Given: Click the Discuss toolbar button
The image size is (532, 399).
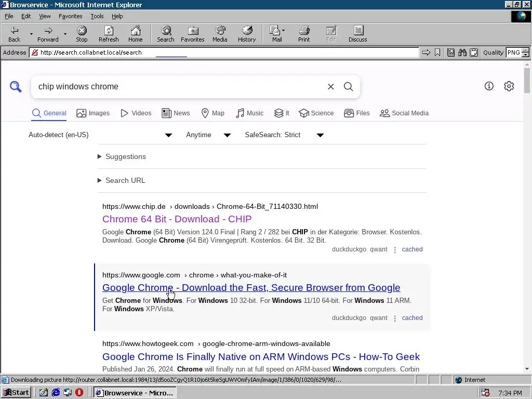Looking at the screenshot, I should pos(357,34).
